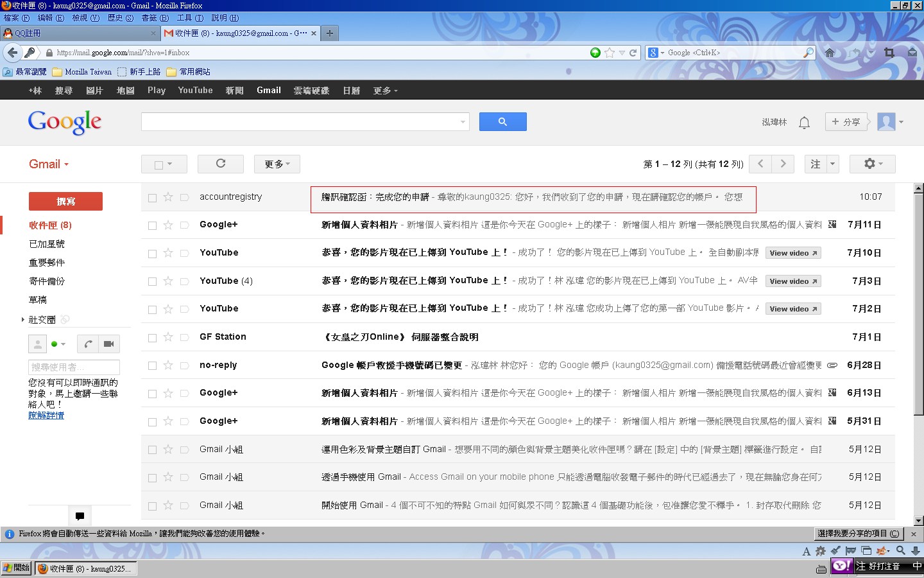Click the 搜尋使用者 chat search field
The height and width of the screenshot is (578, 924).
tap(74, 367)
